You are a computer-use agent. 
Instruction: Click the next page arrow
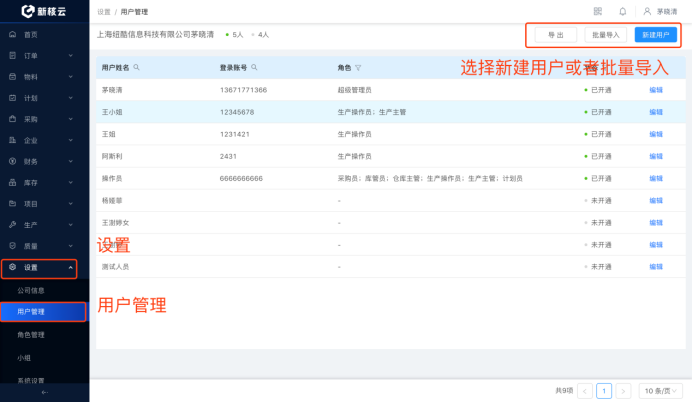[x=623, y=391]
